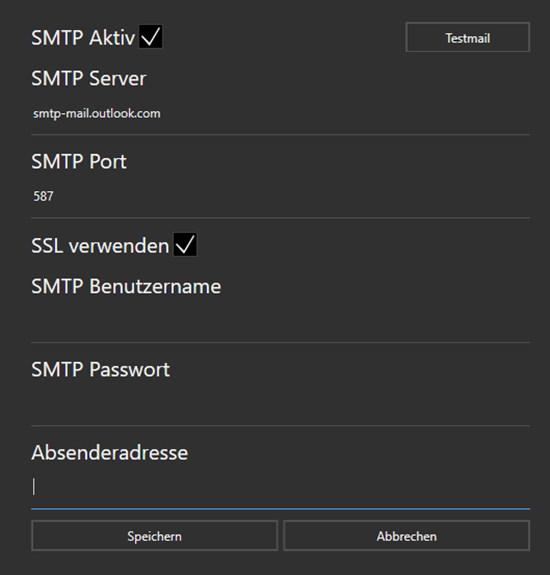Toggle the SSL verwenden checkbox

pos(185,244)
